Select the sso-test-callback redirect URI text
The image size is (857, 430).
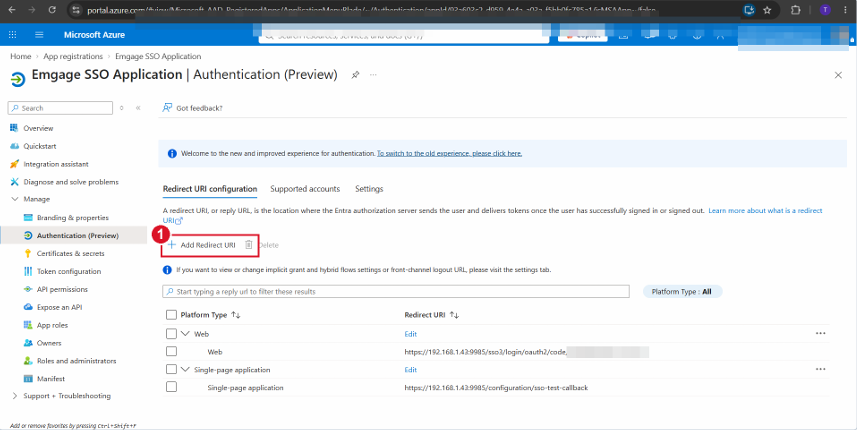click(x=496, y=388)
